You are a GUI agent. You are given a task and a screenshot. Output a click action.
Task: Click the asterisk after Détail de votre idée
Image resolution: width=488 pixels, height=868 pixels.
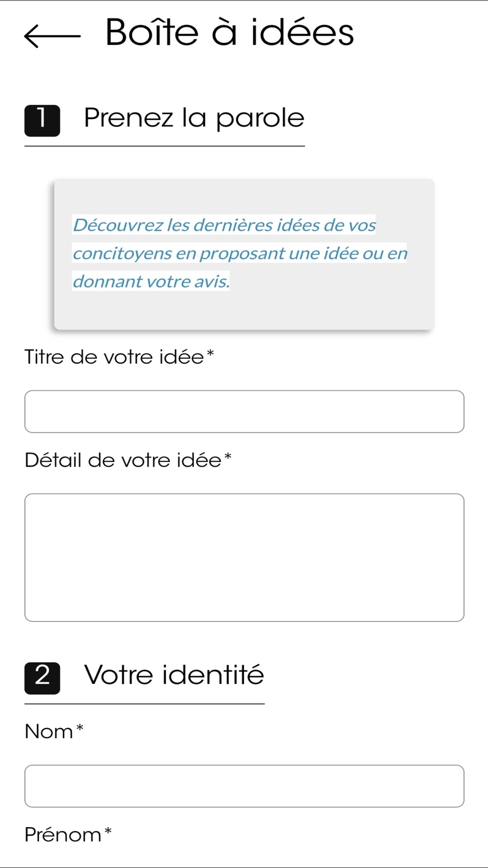tap(227, 457)
